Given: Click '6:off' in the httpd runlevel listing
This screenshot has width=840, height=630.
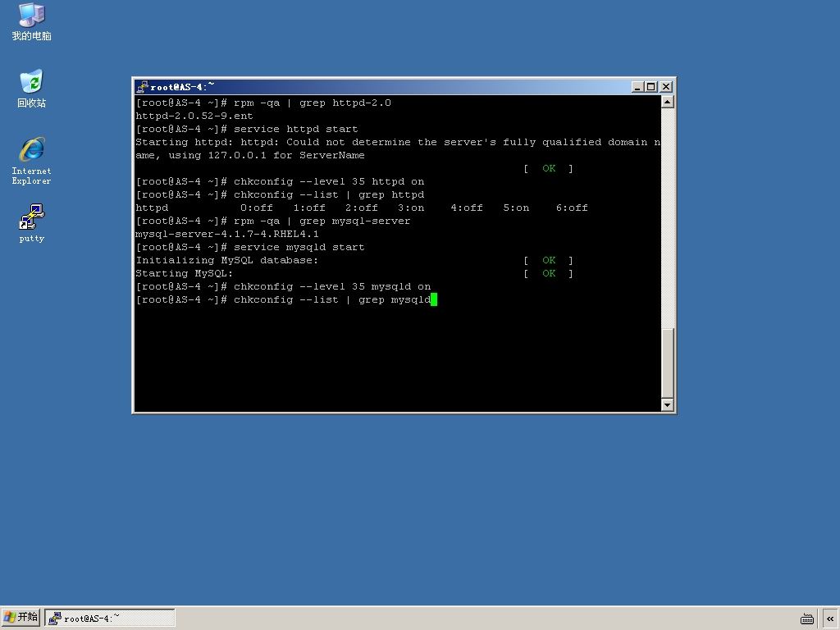Looking at the screenshot, I should 572,208.
